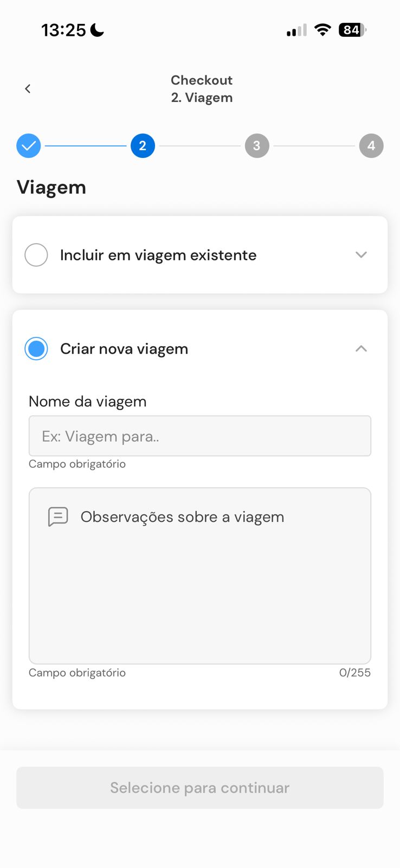Image resolution: width=400 pixels, height=868 pixels.
Task: Tap the battery indicator in status bar
Action: [352, 30]
